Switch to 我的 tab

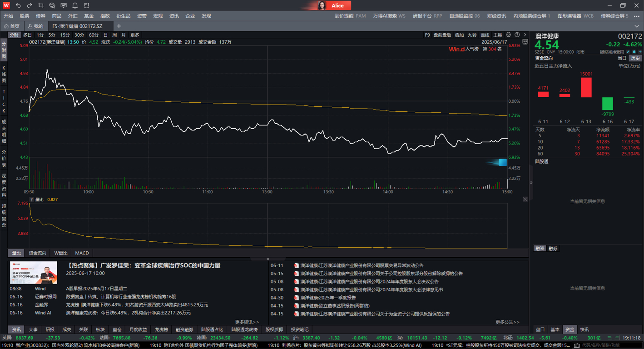[x=35, y=26]
